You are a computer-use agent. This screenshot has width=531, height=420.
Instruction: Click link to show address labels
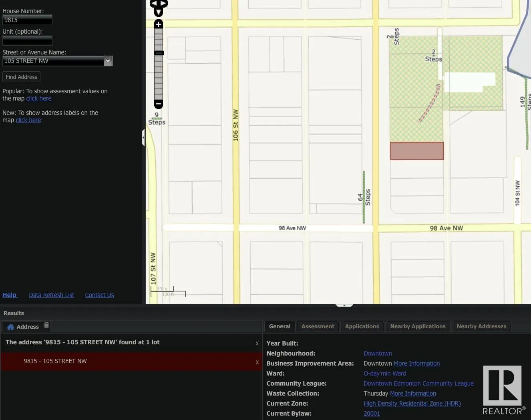tap(28, 120)
